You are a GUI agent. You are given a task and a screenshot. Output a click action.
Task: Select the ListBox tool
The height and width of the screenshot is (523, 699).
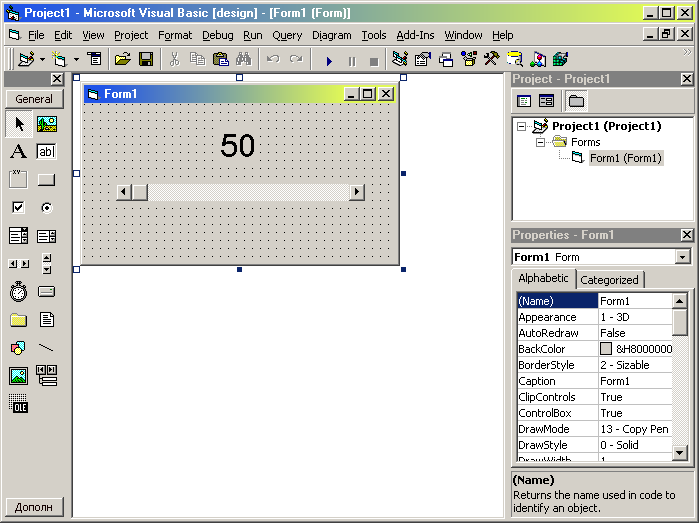coord(46,235)
